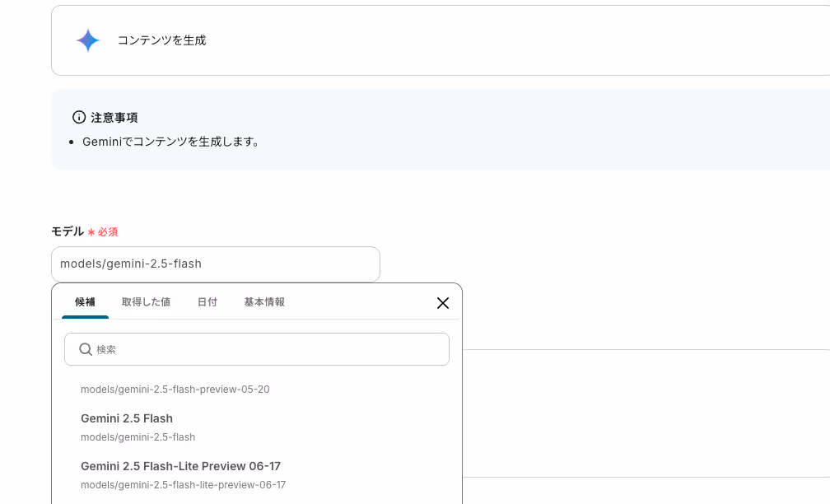Image resolution: width=830 pixels, height=504 pixels.
Task: Click the info icon beside 注意事項
Action: coord(79,117)
